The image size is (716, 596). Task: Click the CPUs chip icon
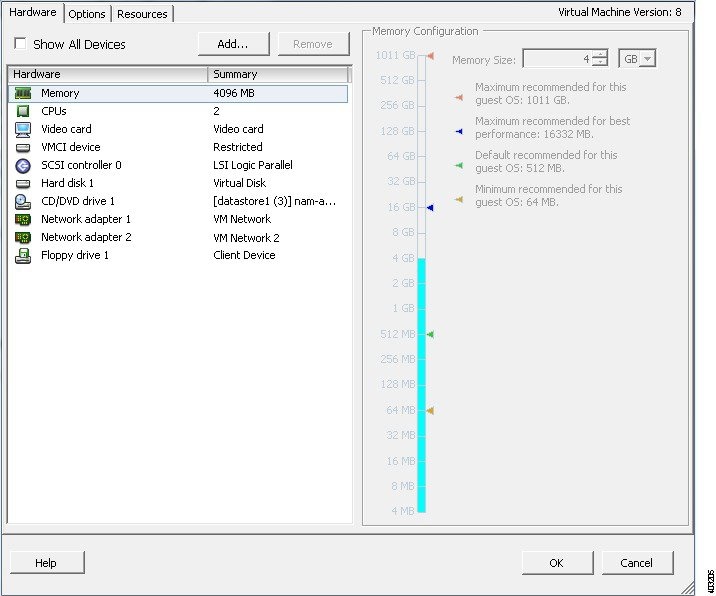click(23, 111)
